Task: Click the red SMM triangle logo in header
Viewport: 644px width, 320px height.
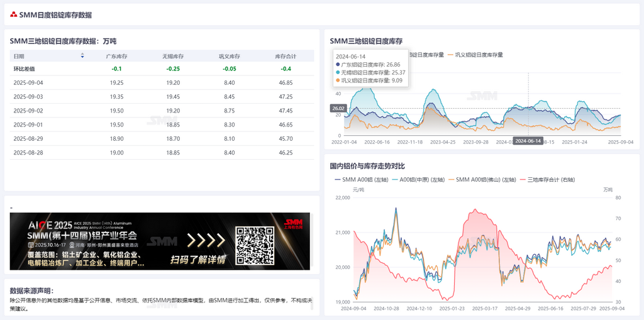Action: coord(14,15)
